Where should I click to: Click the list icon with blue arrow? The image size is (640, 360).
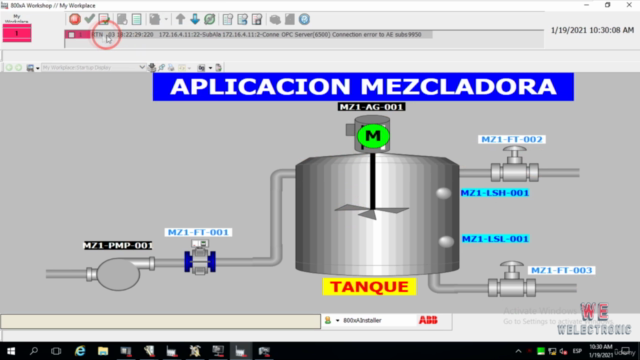[242, 19]
